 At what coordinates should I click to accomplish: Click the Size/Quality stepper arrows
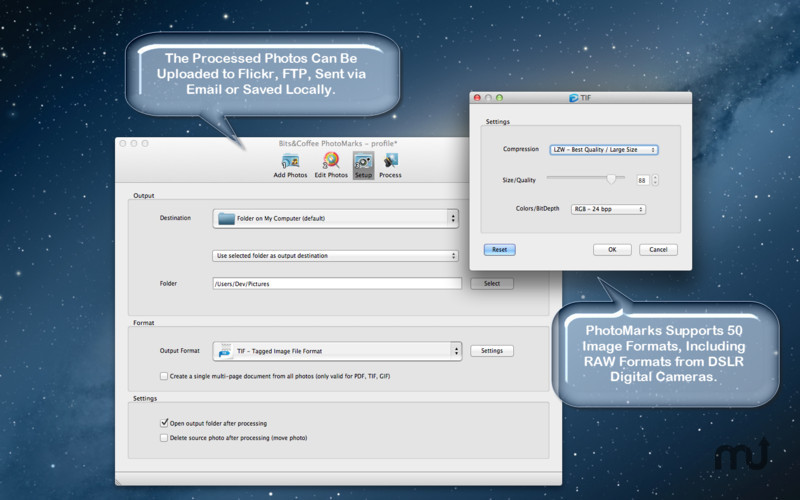pos(655,180)
